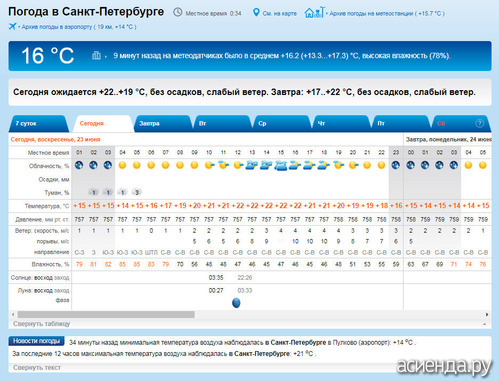Click the Сегодня, воскресенье, 23 июня heading

pos(55,139)
